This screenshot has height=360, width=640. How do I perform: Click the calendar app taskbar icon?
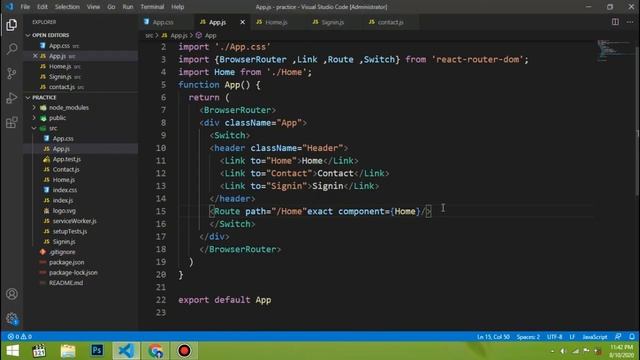click(x=39, y=351)
